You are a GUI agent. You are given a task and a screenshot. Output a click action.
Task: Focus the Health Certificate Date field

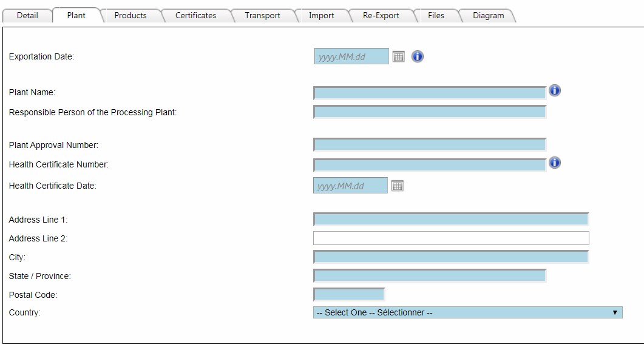350,186
